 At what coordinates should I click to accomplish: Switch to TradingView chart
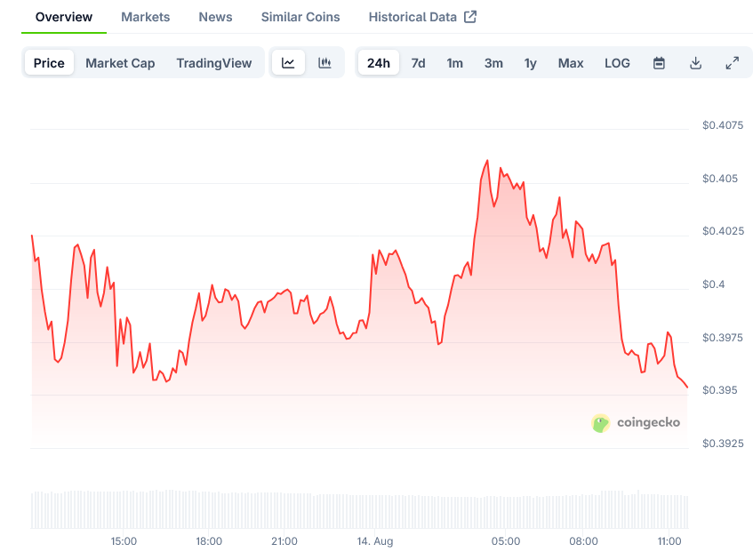[214, 63]
